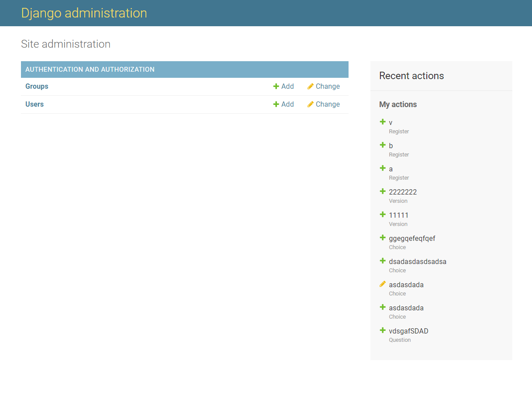The image size is (532, 410).
Task: Open recent action 'dsadasdasdsadsa' Choice entry
Action: click(418, 262)
